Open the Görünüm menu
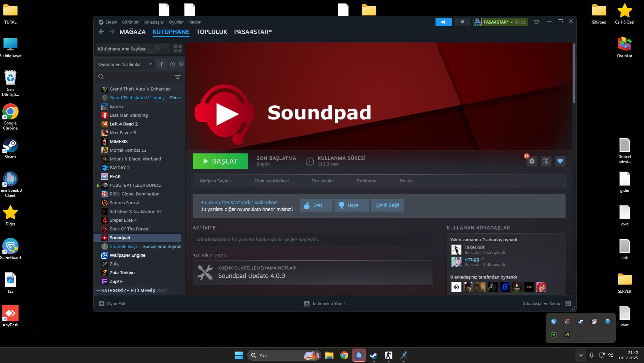This screenshot has height=363, width=644. coord(131,22)
